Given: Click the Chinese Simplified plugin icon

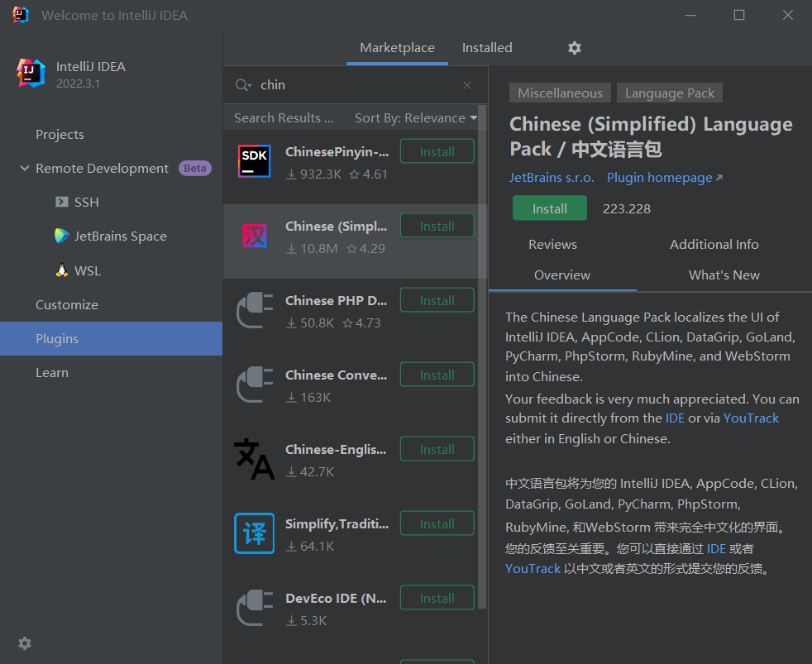Looking at the screenshot, I should pyautogui.click(x=255, y=236).
